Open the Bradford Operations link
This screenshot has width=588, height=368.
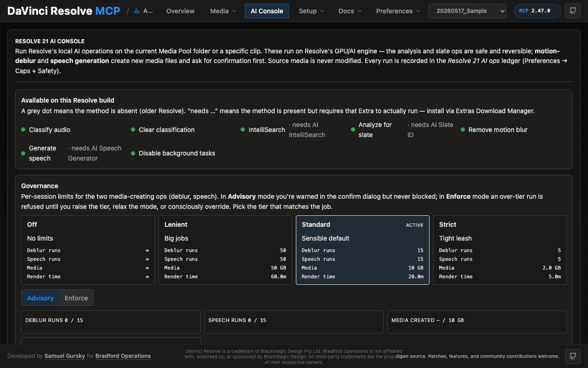(x=123, y=356)
